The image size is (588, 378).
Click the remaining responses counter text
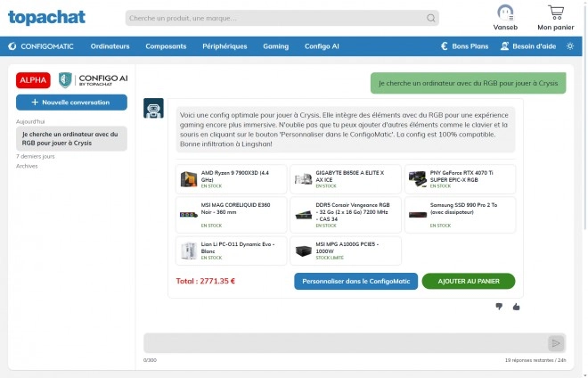tap(535, 360)
